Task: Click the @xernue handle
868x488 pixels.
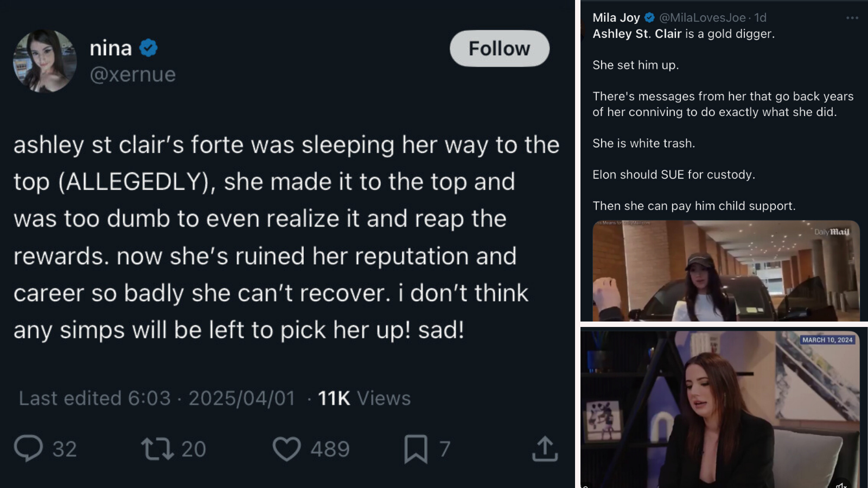Action: click(133, 74)
